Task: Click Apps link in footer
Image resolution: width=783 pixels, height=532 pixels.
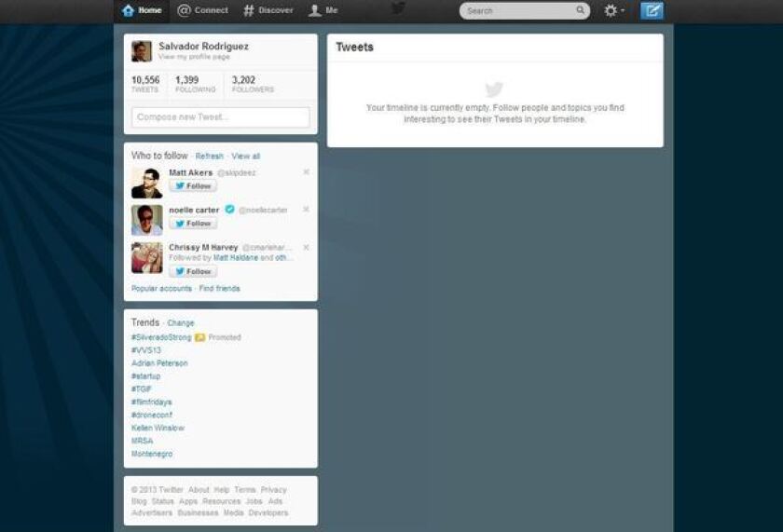Action: pyautogui.click(x=188, y=501)
